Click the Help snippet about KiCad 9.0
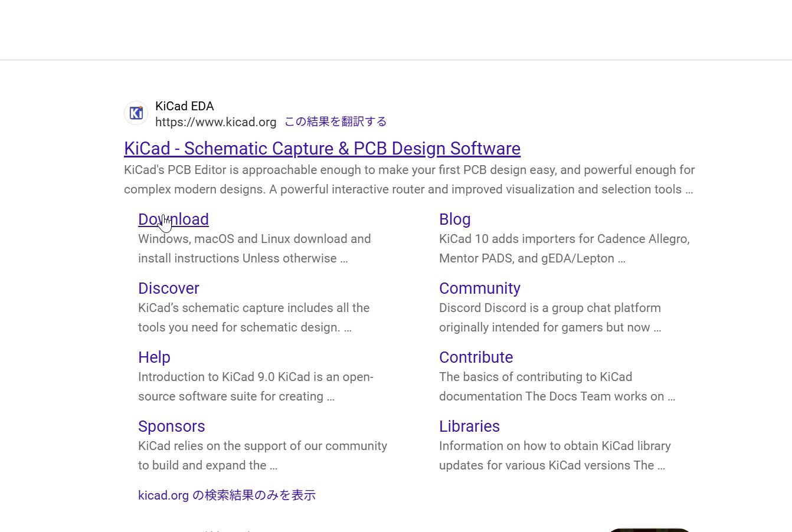Image resolution: width=792 pixels, height=532 pixels. (256, 386)
